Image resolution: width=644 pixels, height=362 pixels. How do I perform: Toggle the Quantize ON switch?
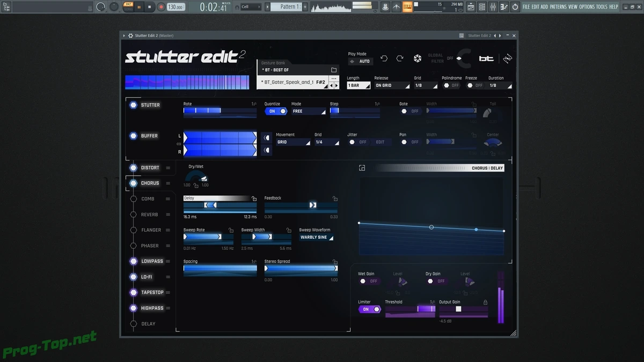point(276,111)
